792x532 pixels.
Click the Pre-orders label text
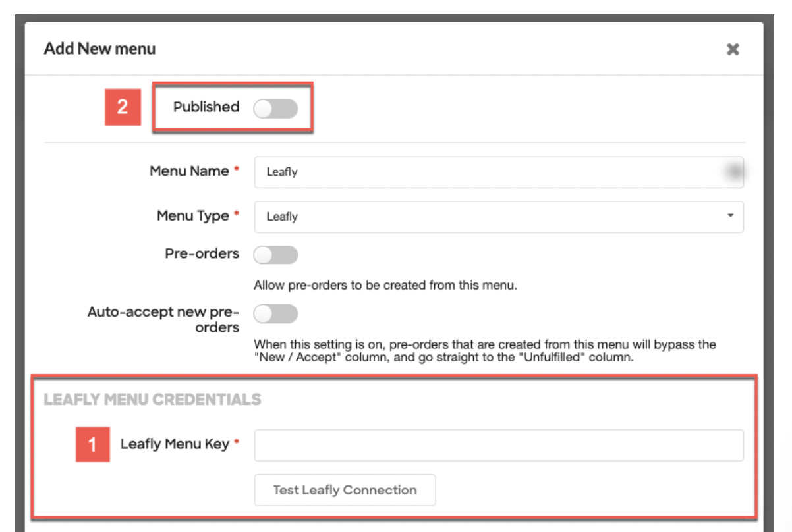(202, 254)
